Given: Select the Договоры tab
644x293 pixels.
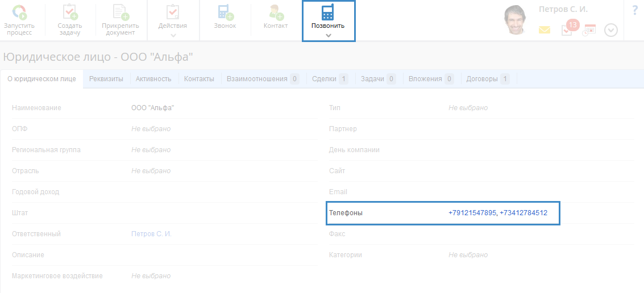Looking at the screenshot, I should 487,79.
